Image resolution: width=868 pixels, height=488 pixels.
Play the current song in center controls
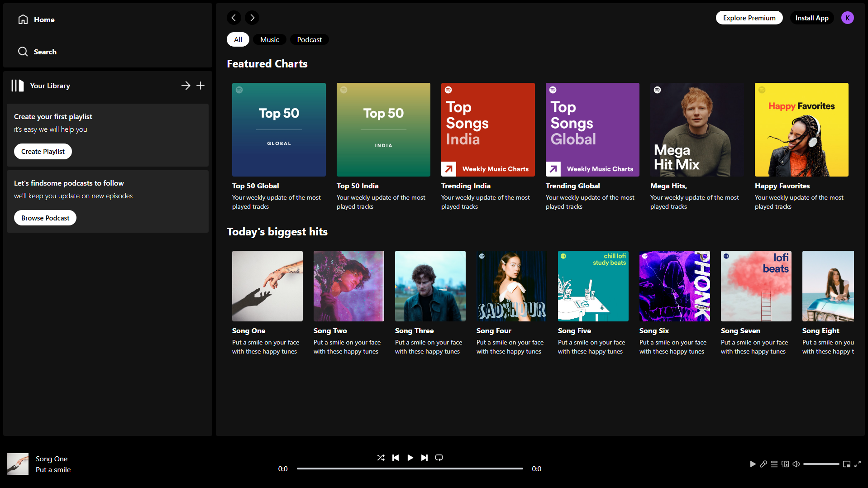click(x=410, y=458)
